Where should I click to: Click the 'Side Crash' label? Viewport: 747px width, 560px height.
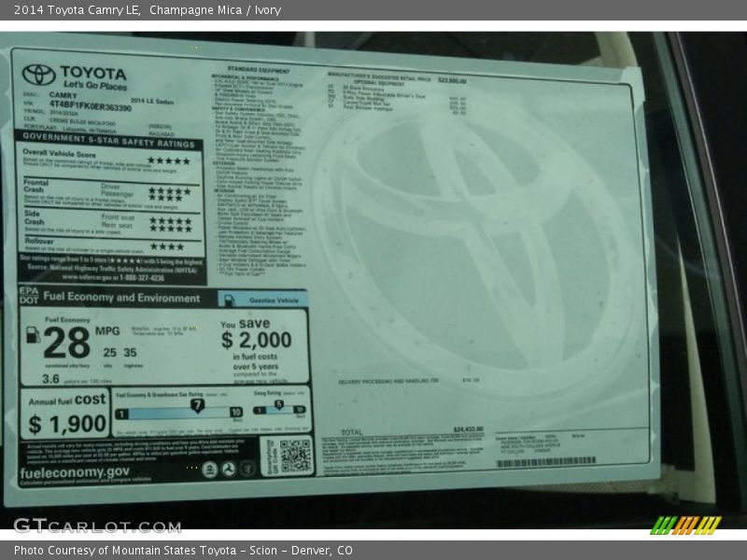coord(35,217)
